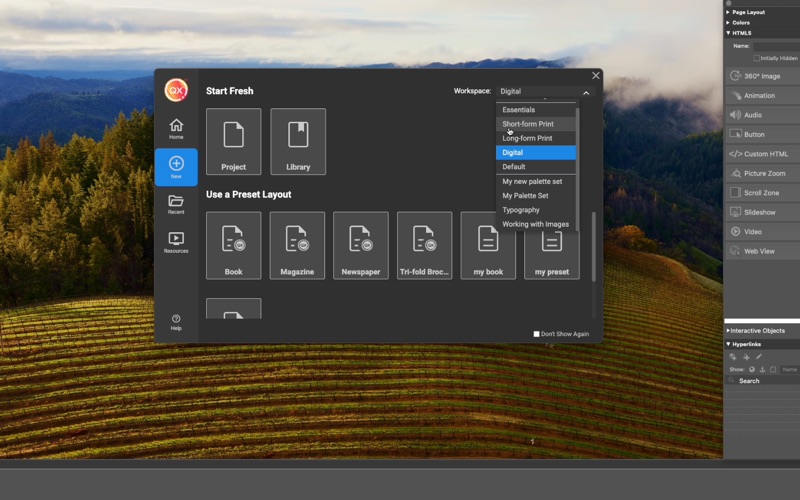This screenshot has width=800, height=500.
Task: Choose the Tri-fold Brochure preset
Action: coord(424,245)
